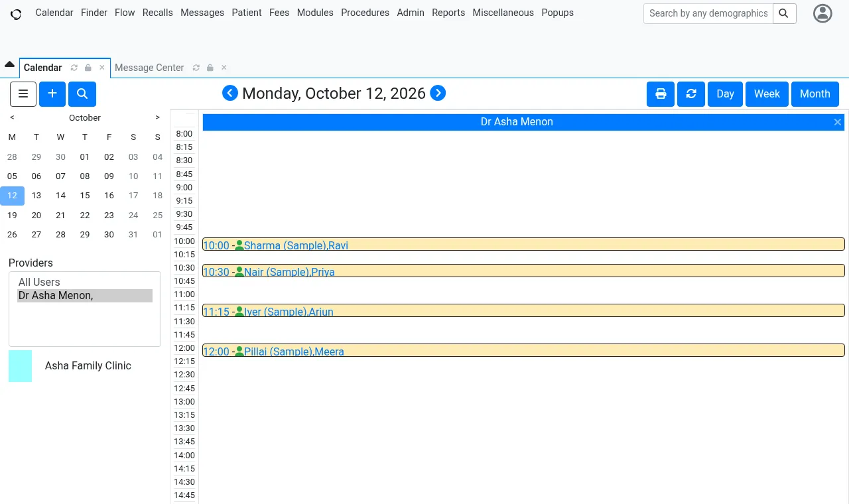
Task: Open the Admin menu
Action: click(x=411, y=13)
